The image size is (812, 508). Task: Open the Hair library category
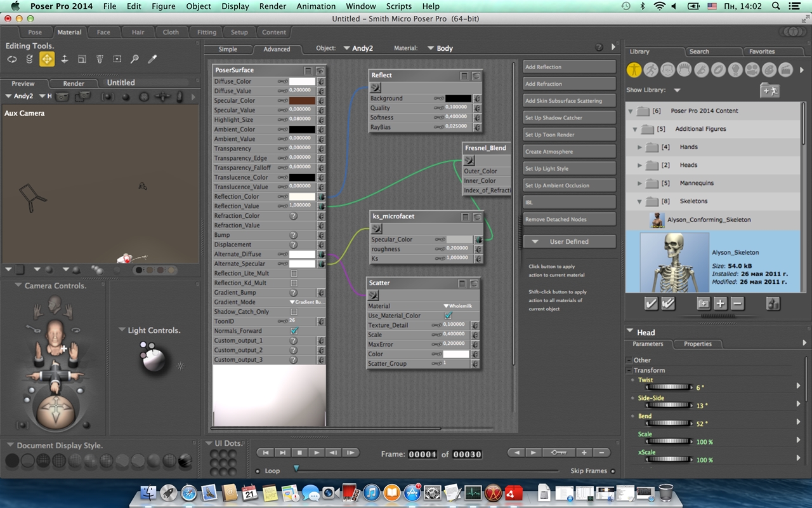coord(684,69)
